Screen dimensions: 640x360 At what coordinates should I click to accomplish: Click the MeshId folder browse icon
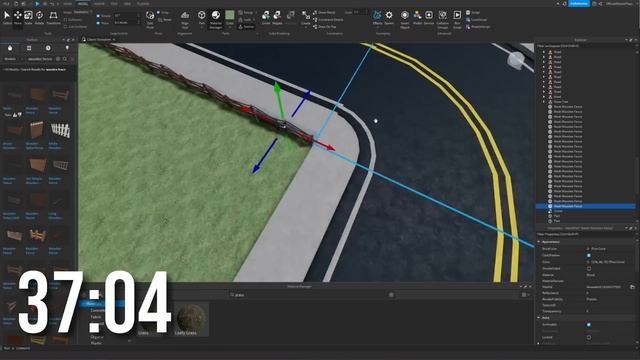pyautogui.click(x=632, y=287)
